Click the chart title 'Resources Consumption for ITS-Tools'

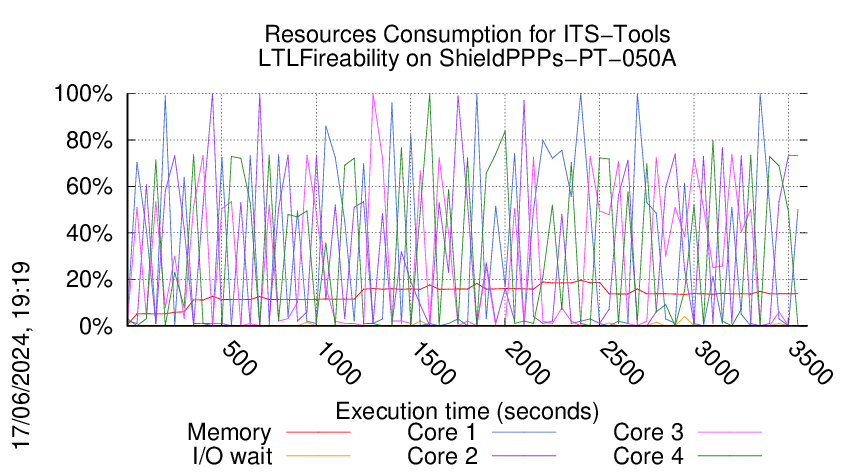click(x=467, y=34)
